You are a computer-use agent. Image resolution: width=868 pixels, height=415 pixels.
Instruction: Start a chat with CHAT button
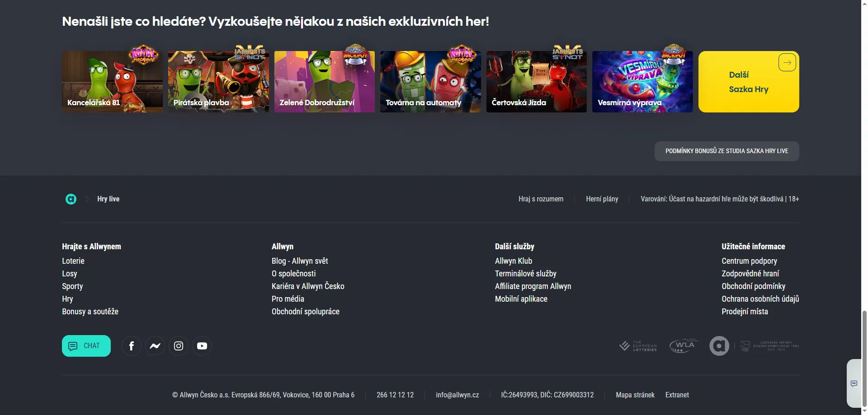tap(86, 346)
